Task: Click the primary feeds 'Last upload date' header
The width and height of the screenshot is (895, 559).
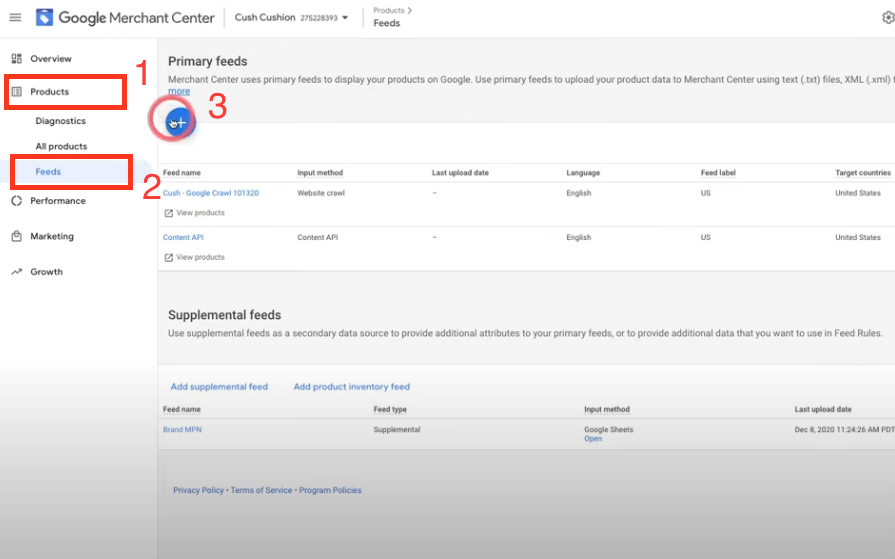Action: [460, 172]
